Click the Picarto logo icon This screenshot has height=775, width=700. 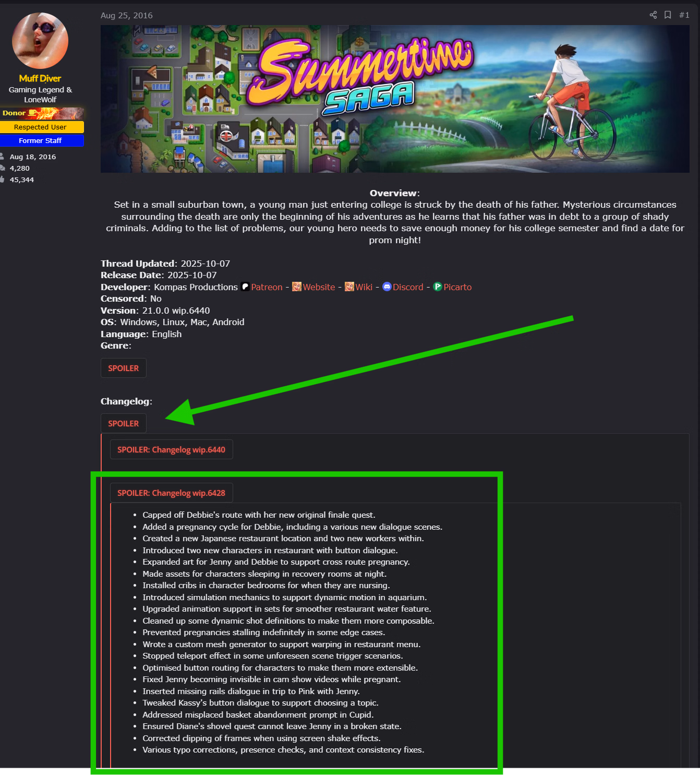coord(438,287)
